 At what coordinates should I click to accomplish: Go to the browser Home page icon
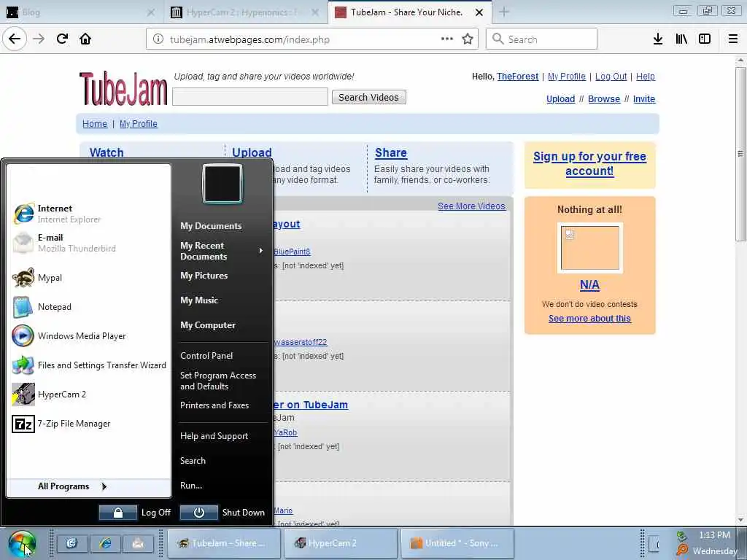point(85,39)
